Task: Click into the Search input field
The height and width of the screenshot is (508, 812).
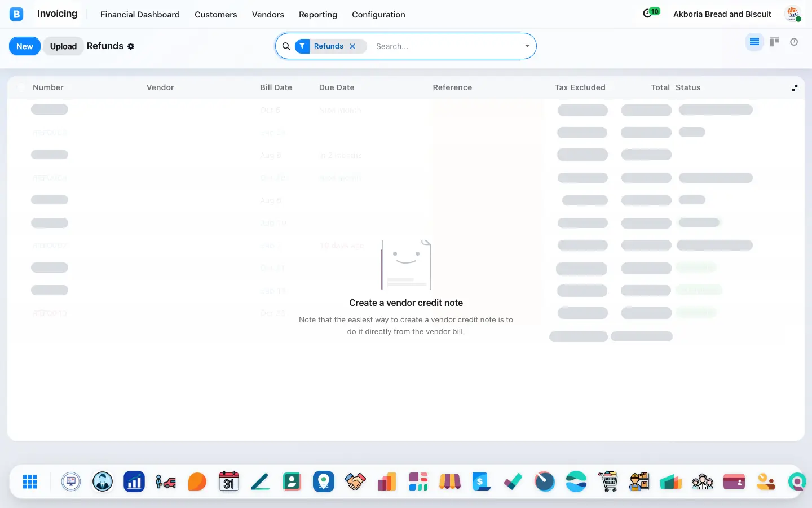Action: click(x=445, y=46)
